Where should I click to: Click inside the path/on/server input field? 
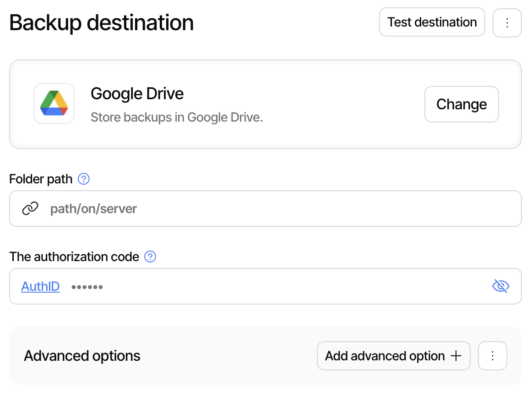tap(183, 209)
